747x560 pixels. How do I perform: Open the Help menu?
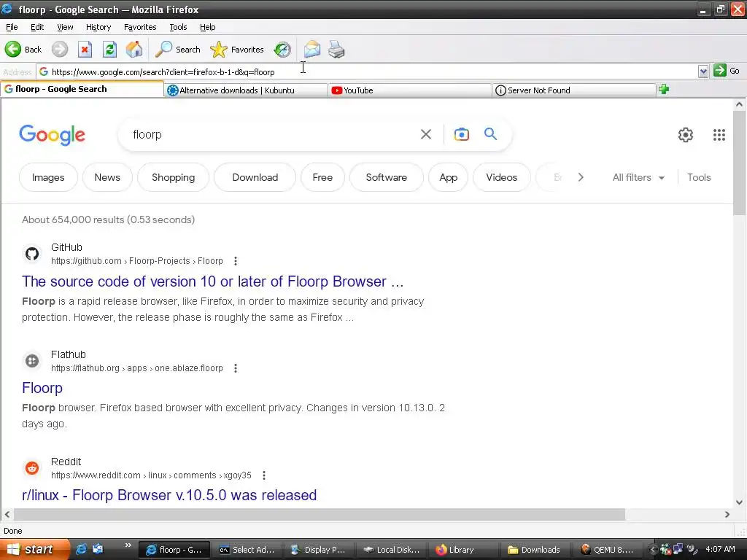point(208,27)
